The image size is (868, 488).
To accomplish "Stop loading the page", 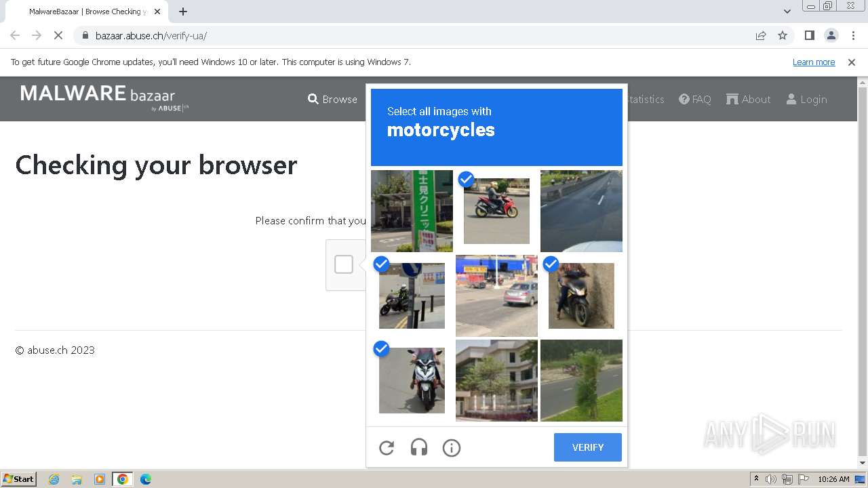I will click(58, 35).
